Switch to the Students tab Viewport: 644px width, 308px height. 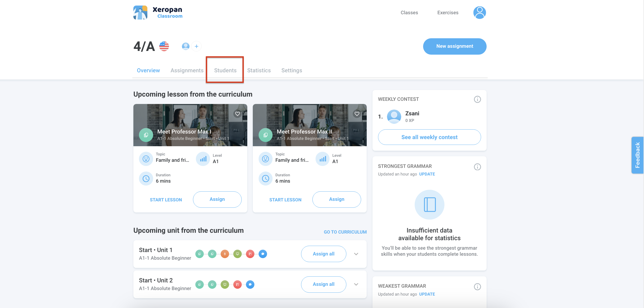click(225, 70)
